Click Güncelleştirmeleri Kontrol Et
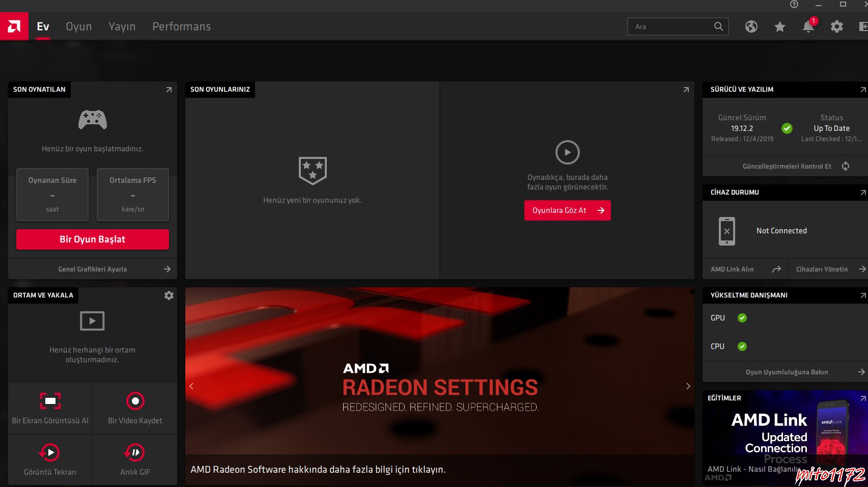868x487 pixels. pyautogui.click(x=787, y=166)
